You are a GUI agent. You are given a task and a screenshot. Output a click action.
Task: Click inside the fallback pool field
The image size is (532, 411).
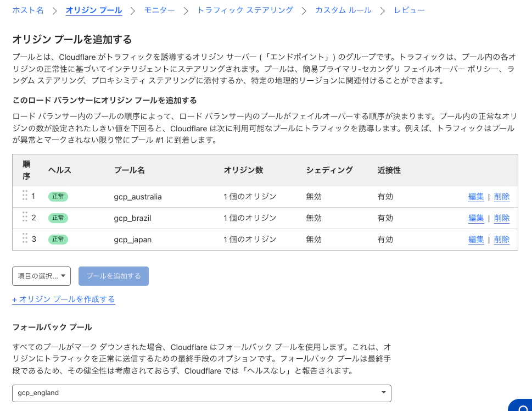[x=165, y=393]
